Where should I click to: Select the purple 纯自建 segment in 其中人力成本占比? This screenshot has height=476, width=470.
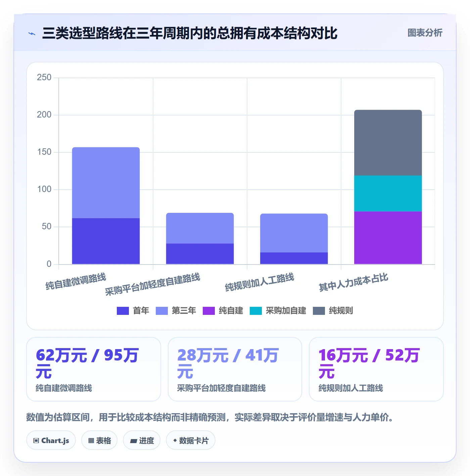[x=388, y=238]
